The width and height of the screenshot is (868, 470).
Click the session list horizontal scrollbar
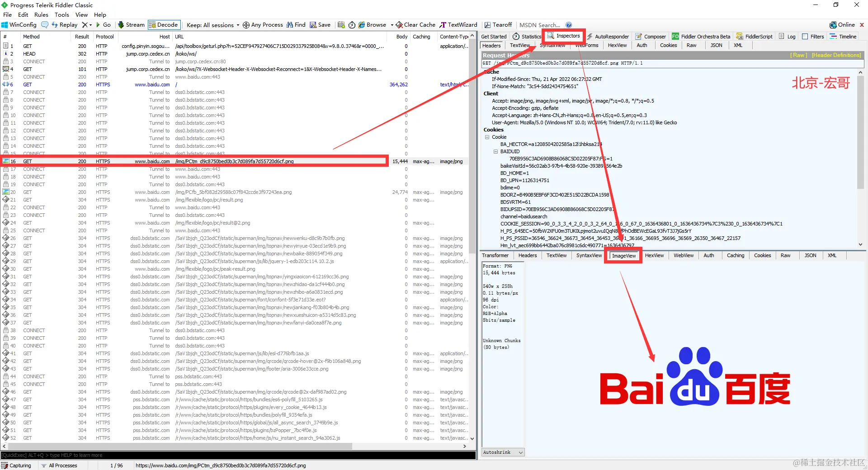[x=179, y=446]
